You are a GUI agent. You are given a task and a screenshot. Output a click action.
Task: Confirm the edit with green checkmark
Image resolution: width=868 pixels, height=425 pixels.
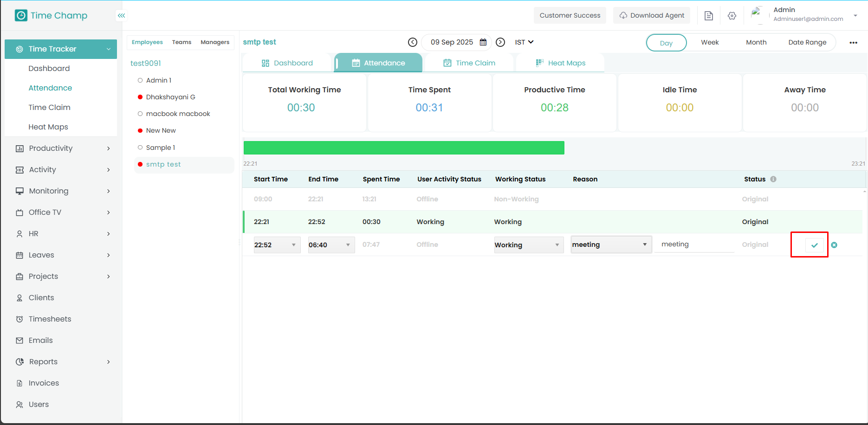pos(814,245)
